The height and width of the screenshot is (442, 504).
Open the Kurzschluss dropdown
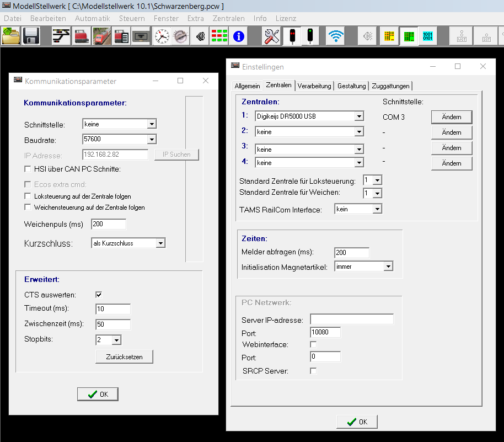(x=128, y=243)
